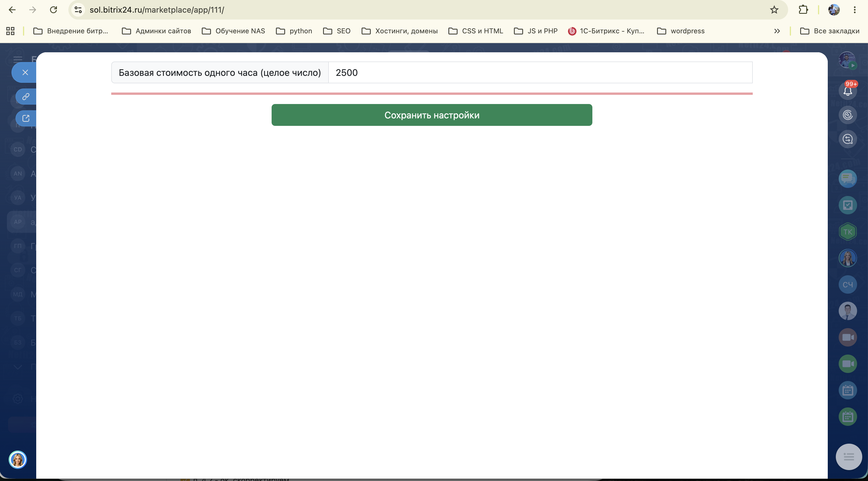Viewport: 868px width, 481px height.
Task: Open the Внедрение битр... bookmark folder
Action: [x=71, y=31]
